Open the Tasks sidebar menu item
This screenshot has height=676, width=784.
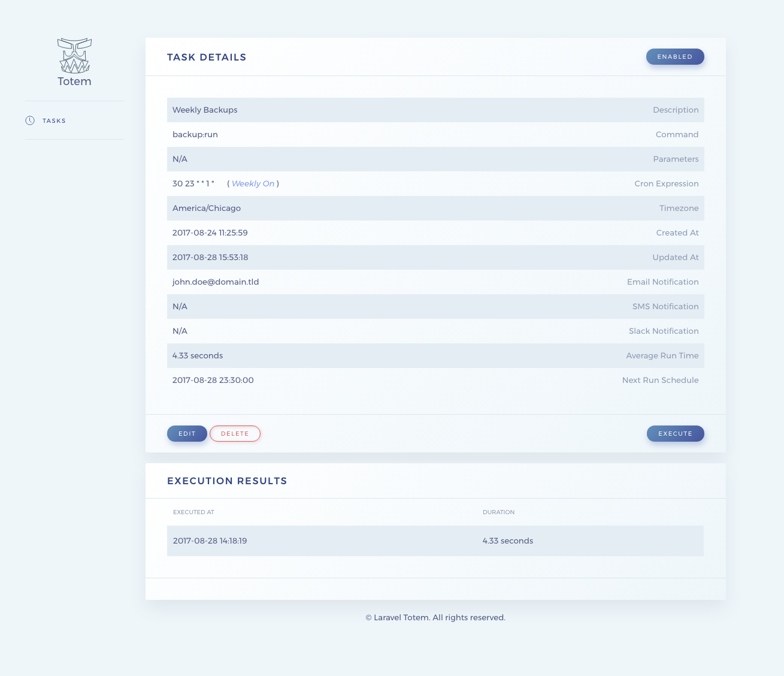(54, 120)
